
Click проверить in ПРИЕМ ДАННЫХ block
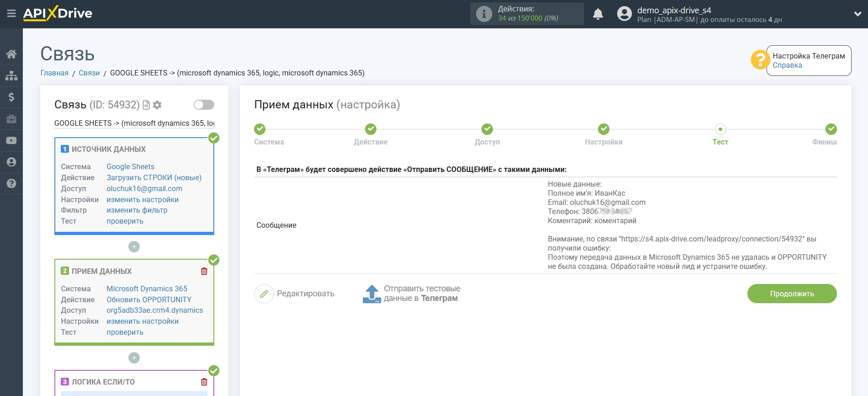(x=125, y=332)
